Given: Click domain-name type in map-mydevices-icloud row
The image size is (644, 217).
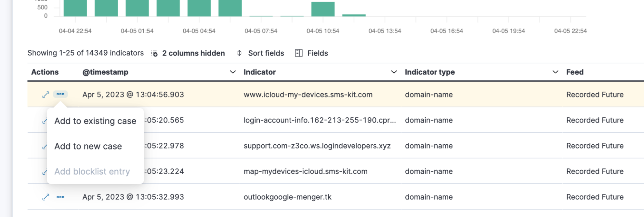Looking at the screenshot, I should click(429, 171).
